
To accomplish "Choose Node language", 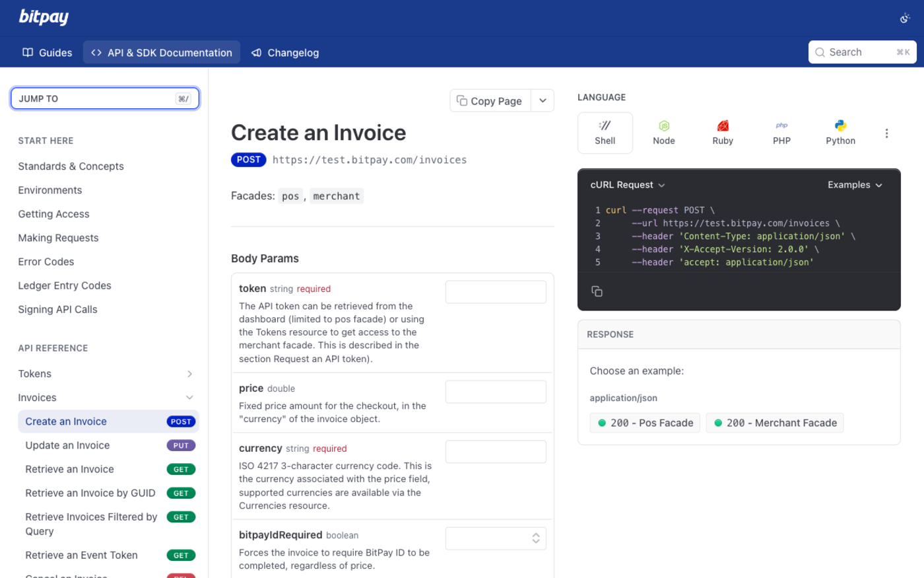I will coord(664,133).
